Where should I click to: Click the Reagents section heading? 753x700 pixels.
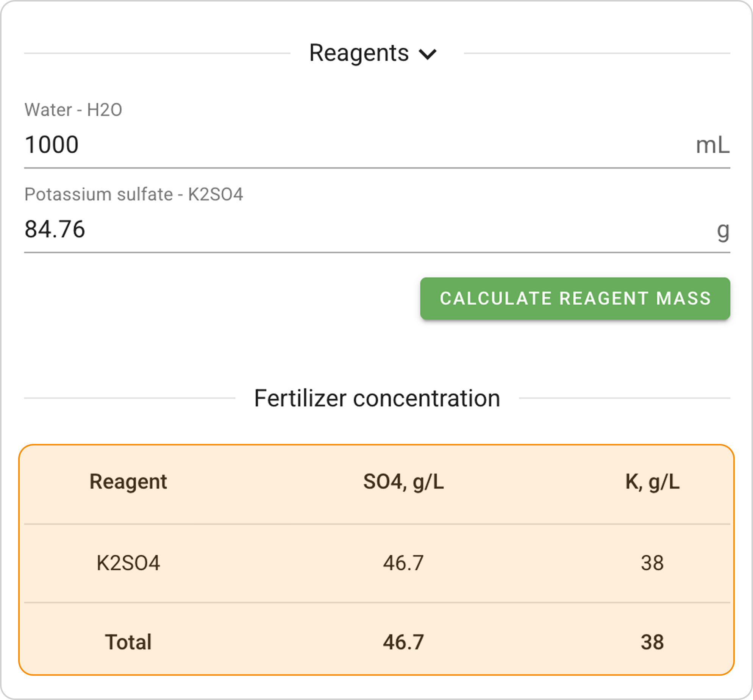[x=359, y=53]
